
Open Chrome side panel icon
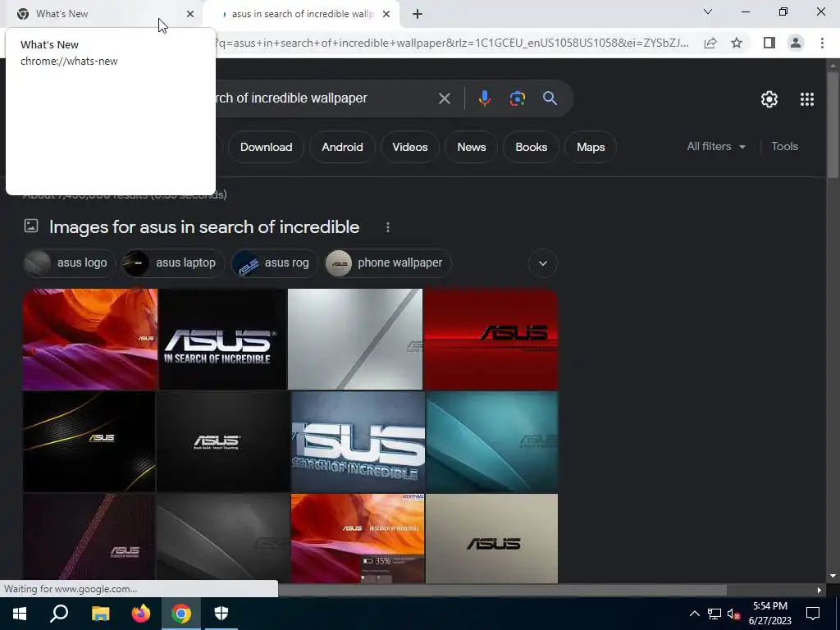click(769, 43)
